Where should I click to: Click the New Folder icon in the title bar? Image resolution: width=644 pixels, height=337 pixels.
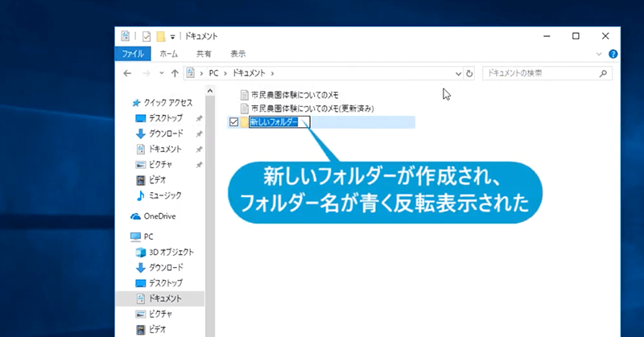[161, 36]
